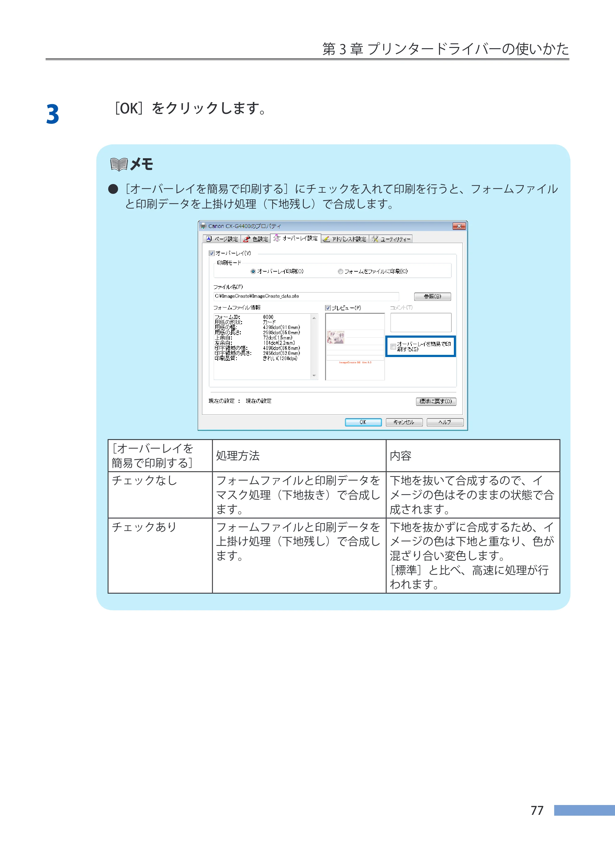Click the キャンセル button
The width and height of the screenshot is (615, 868).
[404, 422]
